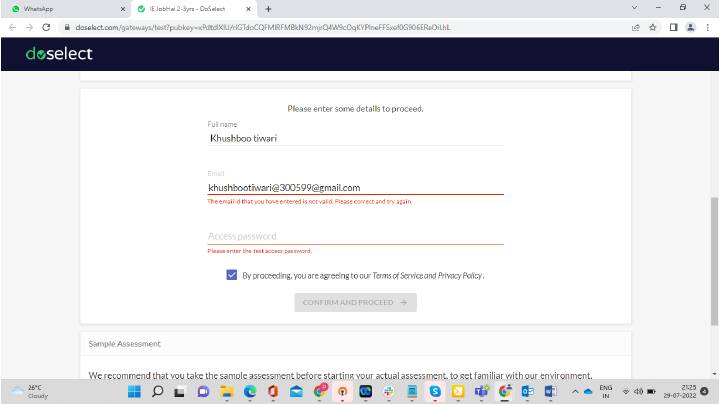Image resolution: width=720 pixels, height=404 pixels.
Task: Toggle the Terms of Service agreement checkbox
Action: [232, 275]
